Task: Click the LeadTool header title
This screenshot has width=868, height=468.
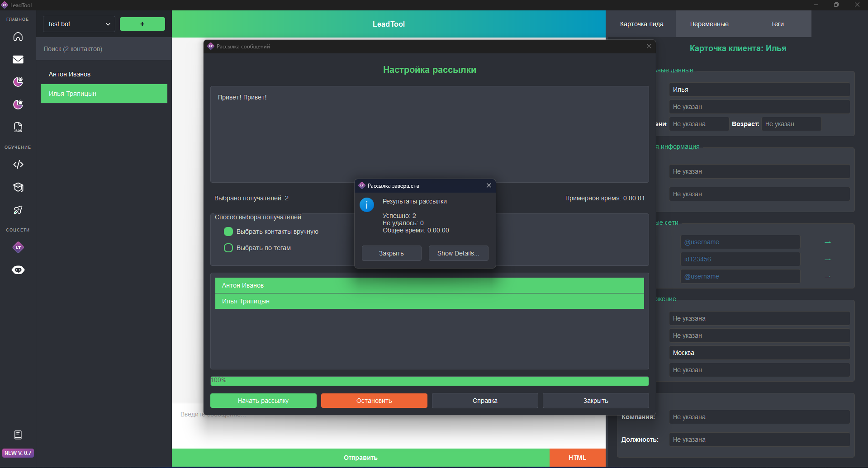Action: tap(389, 24)
